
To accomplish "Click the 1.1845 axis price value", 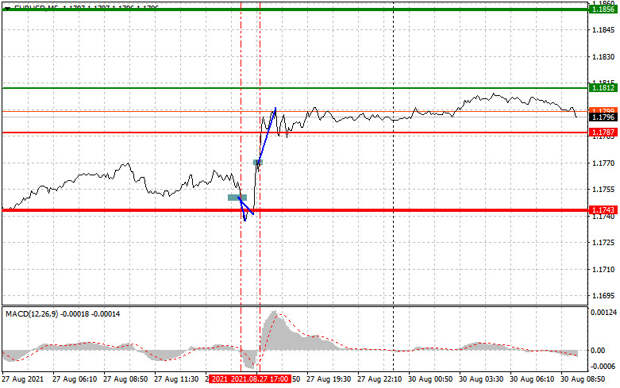I will 603,30.
